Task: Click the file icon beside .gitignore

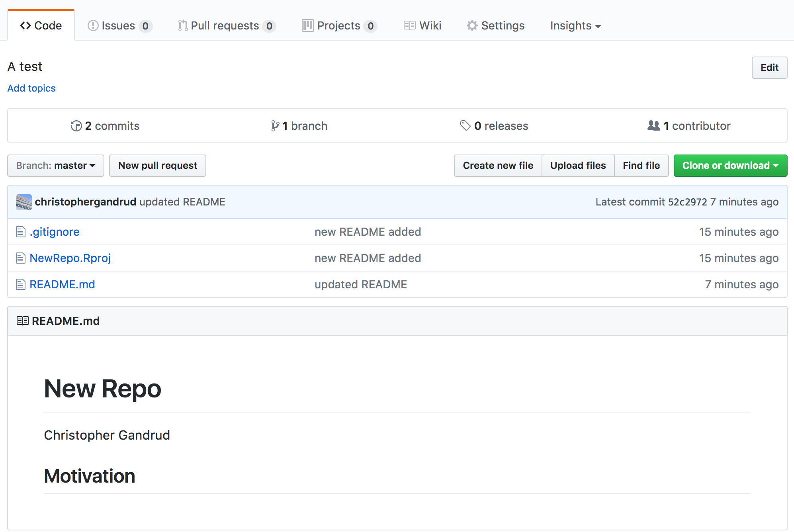Action: point(21,232)
